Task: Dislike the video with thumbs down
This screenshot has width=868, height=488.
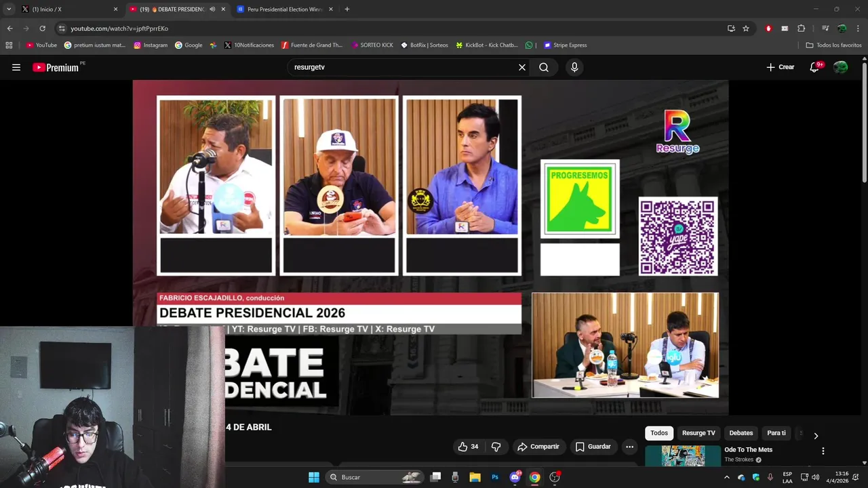Action: 496,447
